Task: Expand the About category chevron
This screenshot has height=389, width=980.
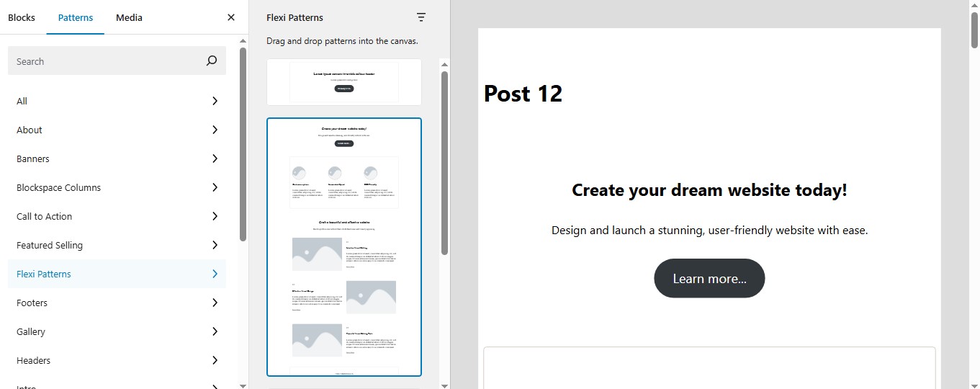Action: (x=215, y=130)
